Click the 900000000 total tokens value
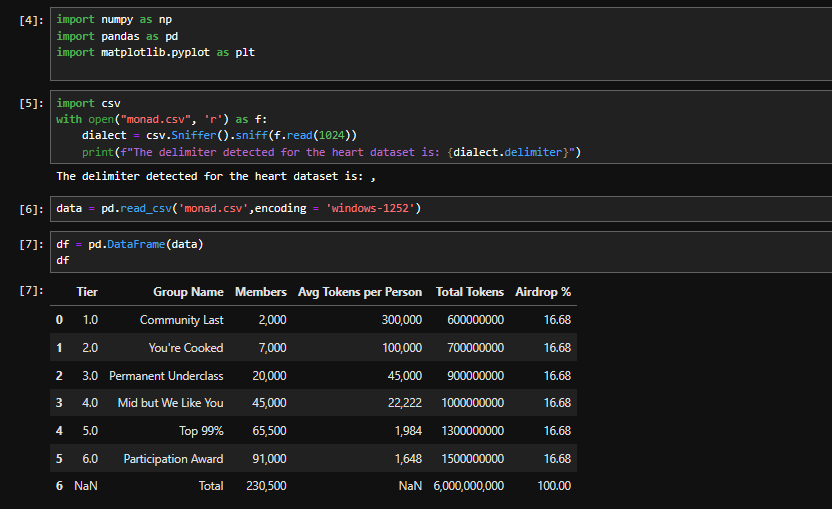 click(475, 376)
